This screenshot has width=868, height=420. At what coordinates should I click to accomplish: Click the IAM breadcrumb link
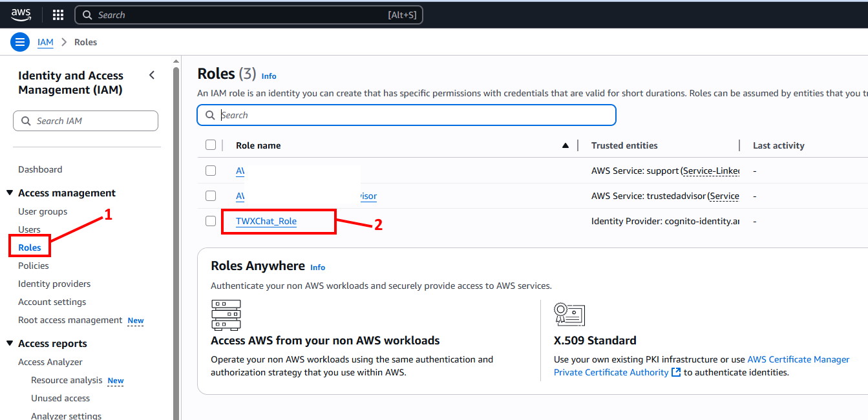(x=45, y=42)
